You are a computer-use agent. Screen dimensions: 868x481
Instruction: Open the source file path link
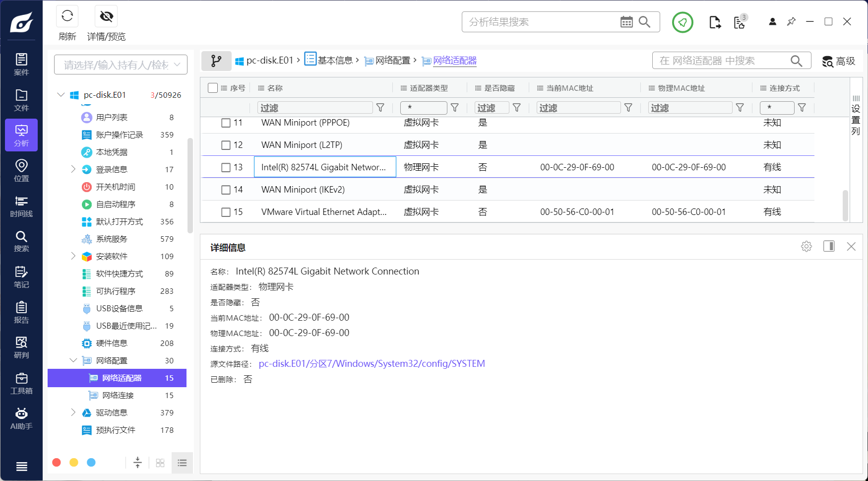372,364
